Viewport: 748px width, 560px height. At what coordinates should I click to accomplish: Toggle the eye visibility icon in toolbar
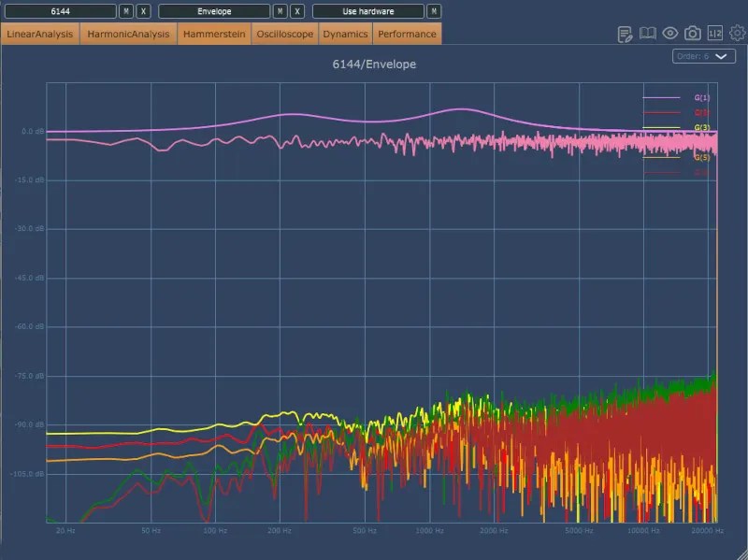click(x=669, y=32)
